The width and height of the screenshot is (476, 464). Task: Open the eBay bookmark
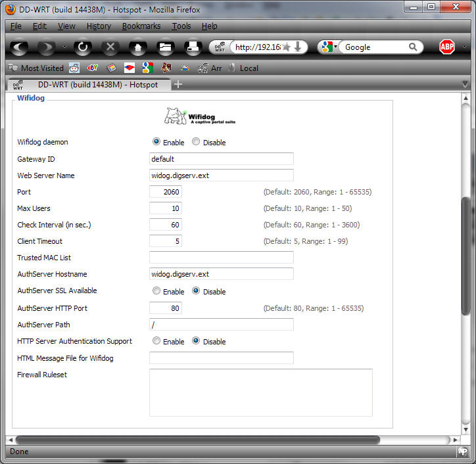(93, 68)
